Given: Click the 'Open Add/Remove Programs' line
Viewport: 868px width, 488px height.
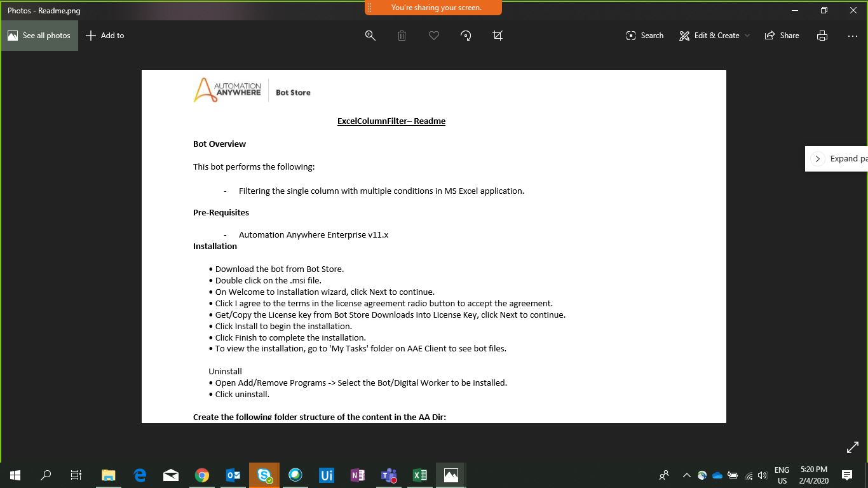Looking at the screenshot, I should pos(358,383).
